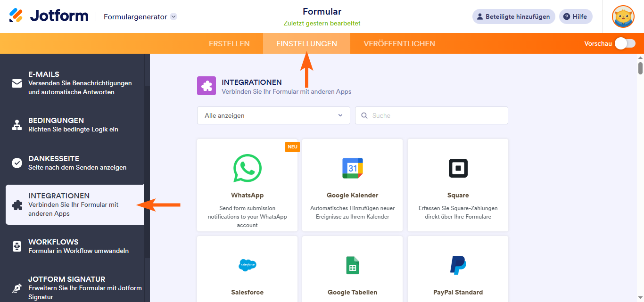Screen dimensions: 644x302
Task: Click the Google Tabellen card title
Action: point(353,292)
